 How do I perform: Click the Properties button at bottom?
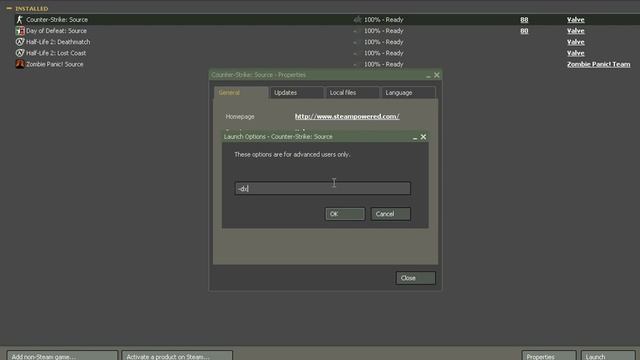coord(549,356)
